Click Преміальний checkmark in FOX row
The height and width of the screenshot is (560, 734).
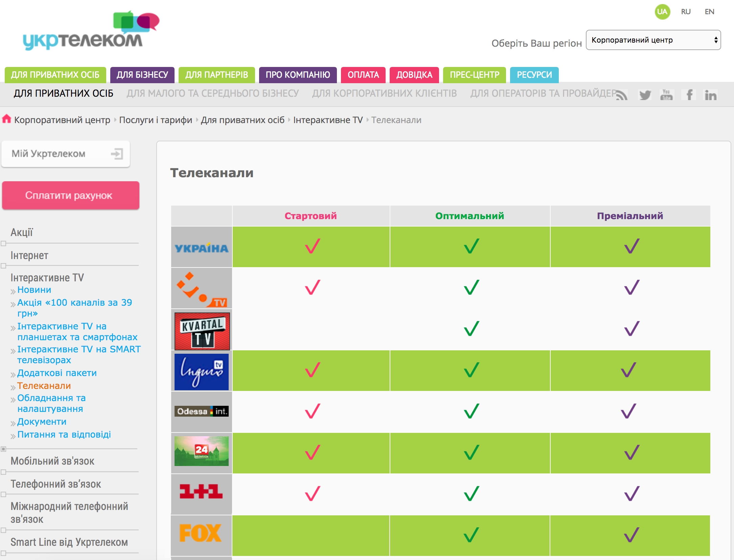click(x=632, y=535)
